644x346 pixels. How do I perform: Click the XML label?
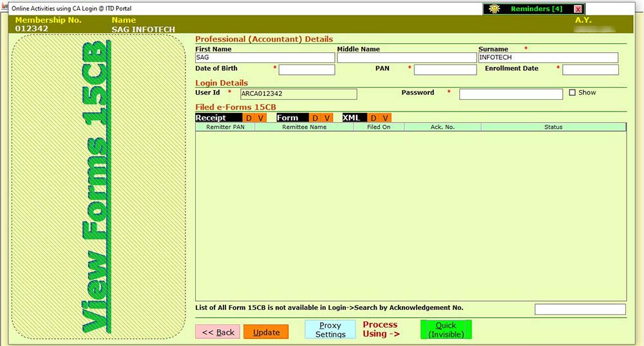(354, 118)
